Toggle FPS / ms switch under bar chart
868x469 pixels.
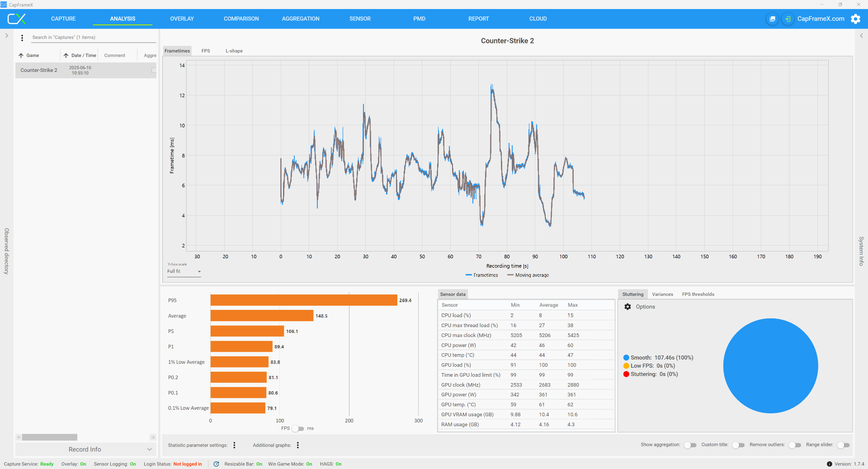click(298, 428)
